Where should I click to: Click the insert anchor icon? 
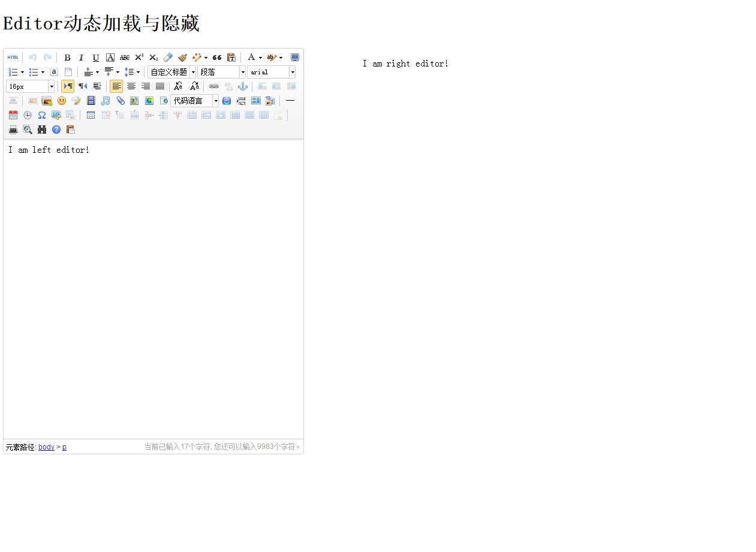point(243,86)
